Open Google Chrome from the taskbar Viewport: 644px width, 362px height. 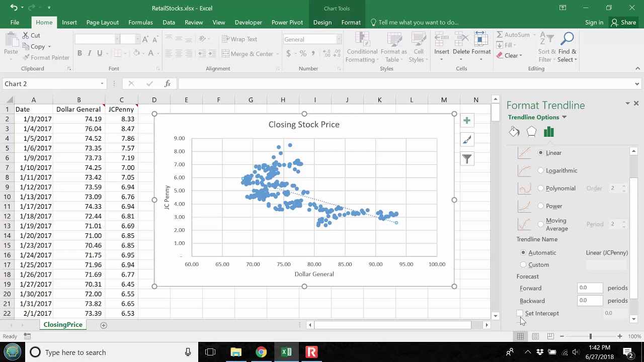click(261, 352)
